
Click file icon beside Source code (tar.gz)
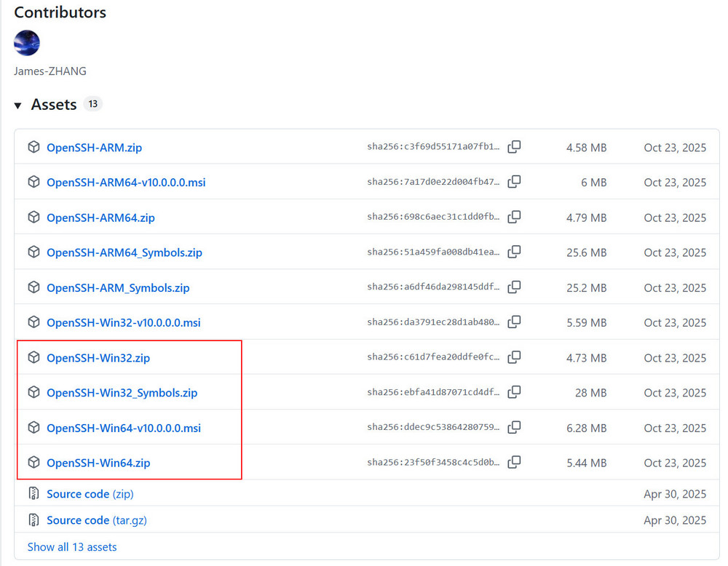(33, 519)
